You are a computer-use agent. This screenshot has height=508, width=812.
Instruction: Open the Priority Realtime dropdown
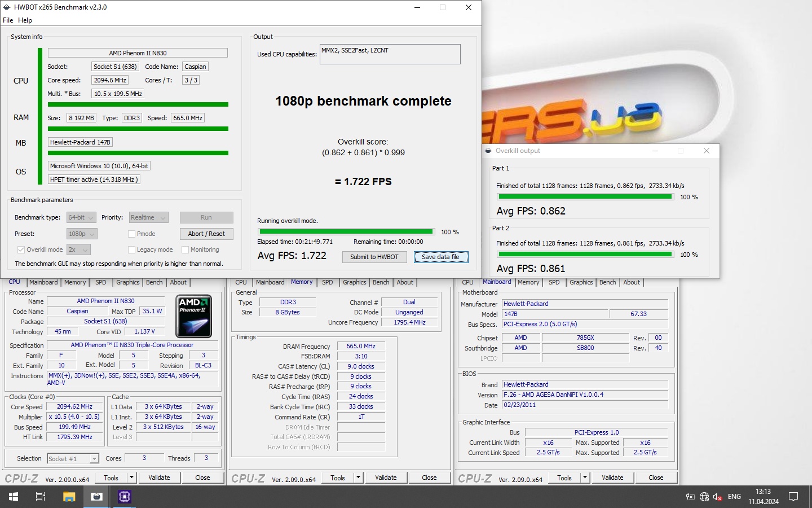(x=149, y=217)
